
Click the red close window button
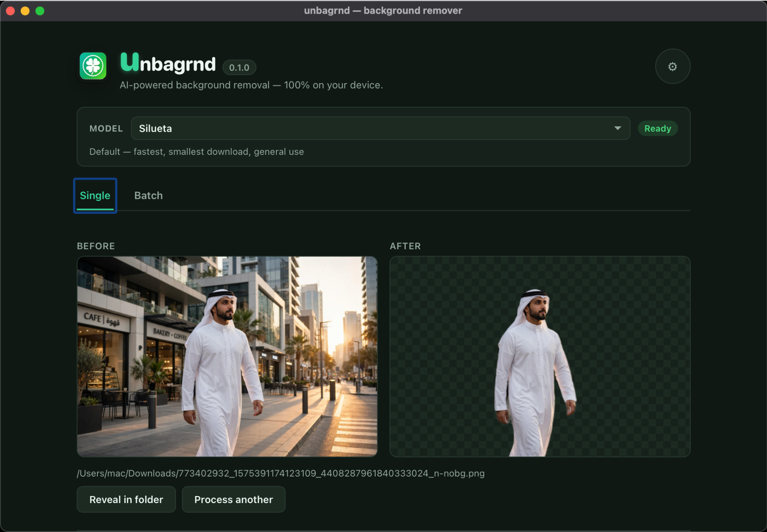(x=11, y=11)
